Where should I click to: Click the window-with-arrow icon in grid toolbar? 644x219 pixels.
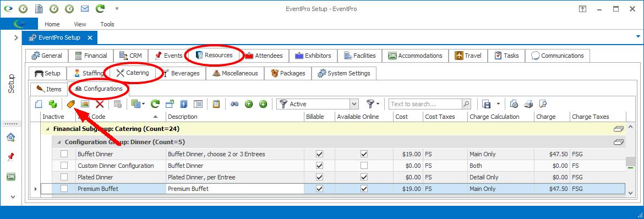pyautogui.click(x=169, y=104)
